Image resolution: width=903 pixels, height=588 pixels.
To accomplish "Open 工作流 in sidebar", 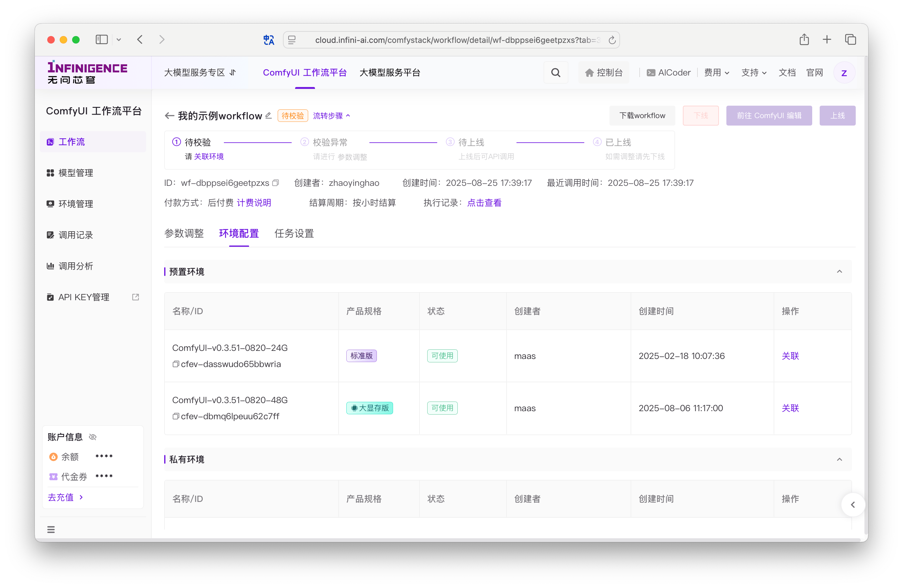I will [93, 142].
